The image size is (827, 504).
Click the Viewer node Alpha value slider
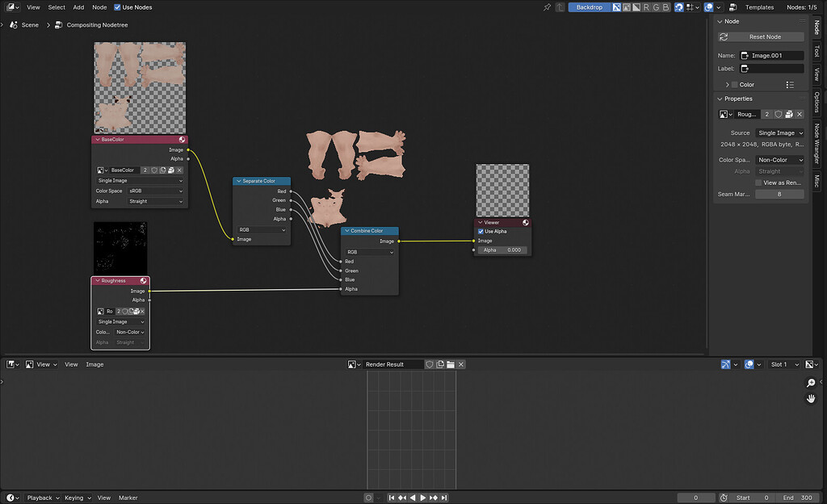pyautogui.click(x=502, y=250)
